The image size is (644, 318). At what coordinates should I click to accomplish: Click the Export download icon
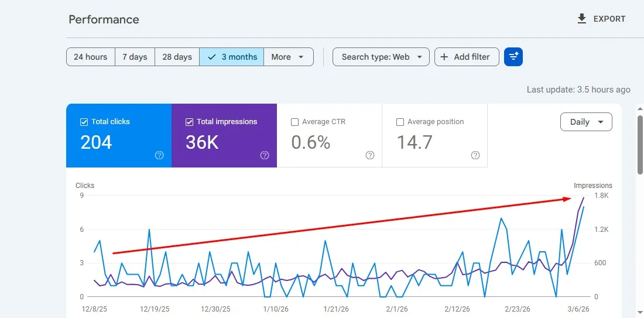581,19
